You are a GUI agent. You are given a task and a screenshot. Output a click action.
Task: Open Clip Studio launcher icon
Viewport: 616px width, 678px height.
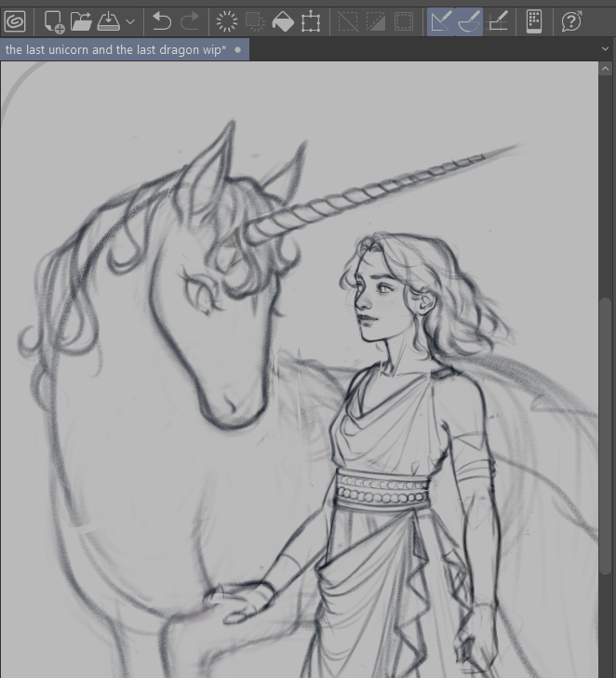click(15, 21)
